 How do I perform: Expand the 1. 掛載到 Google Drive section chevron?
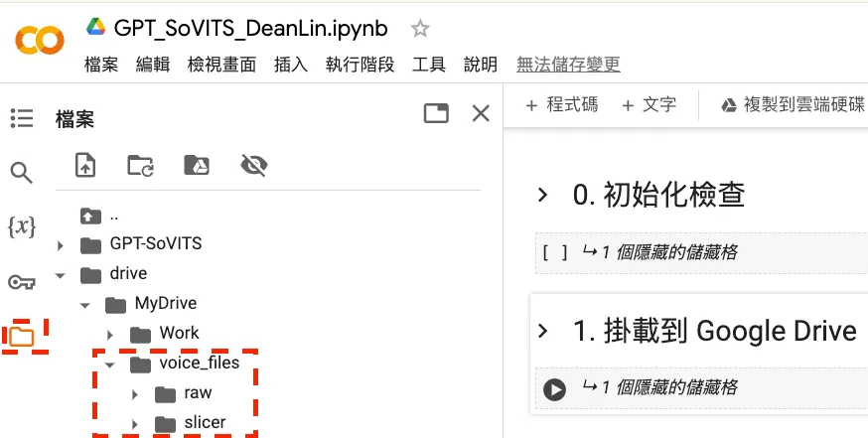[542, 331]
